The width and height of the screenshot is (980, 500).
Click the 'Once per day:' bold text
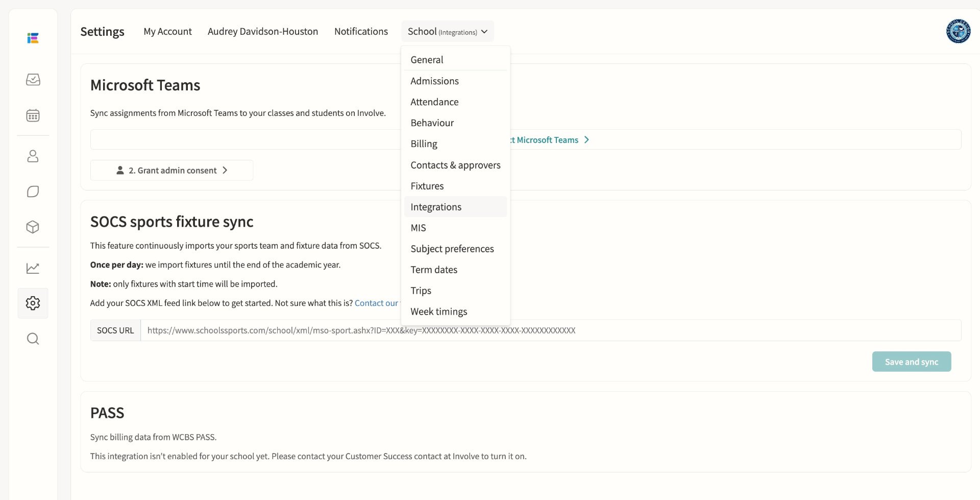(116, 265)
